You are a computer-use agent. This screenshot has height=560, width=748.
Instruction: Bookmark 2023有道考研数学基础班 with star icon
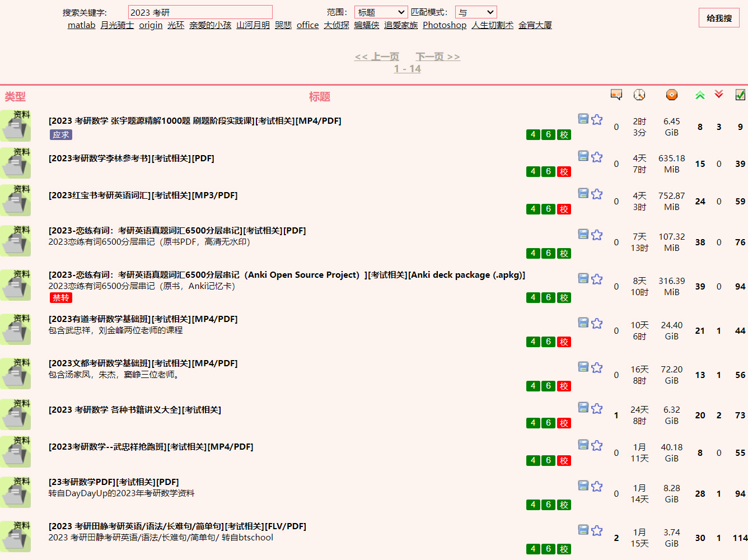(x=597, y=323)
